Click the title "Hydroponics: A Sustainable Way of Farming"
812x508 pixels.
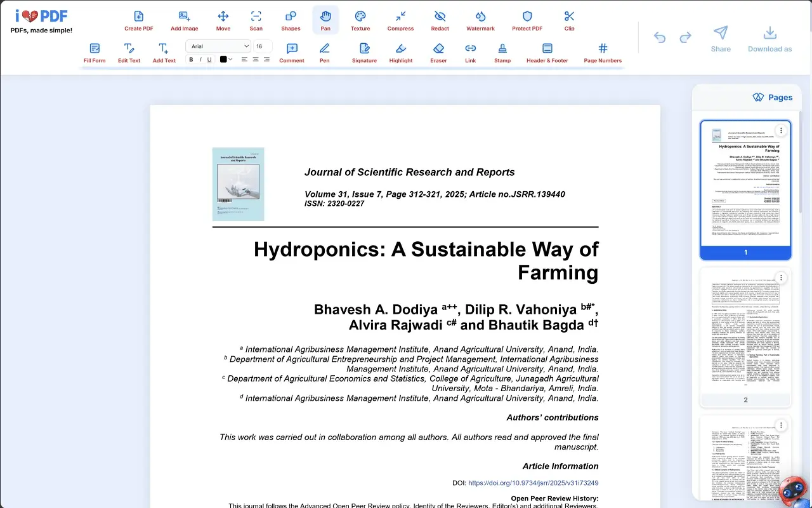click(426, 260)
